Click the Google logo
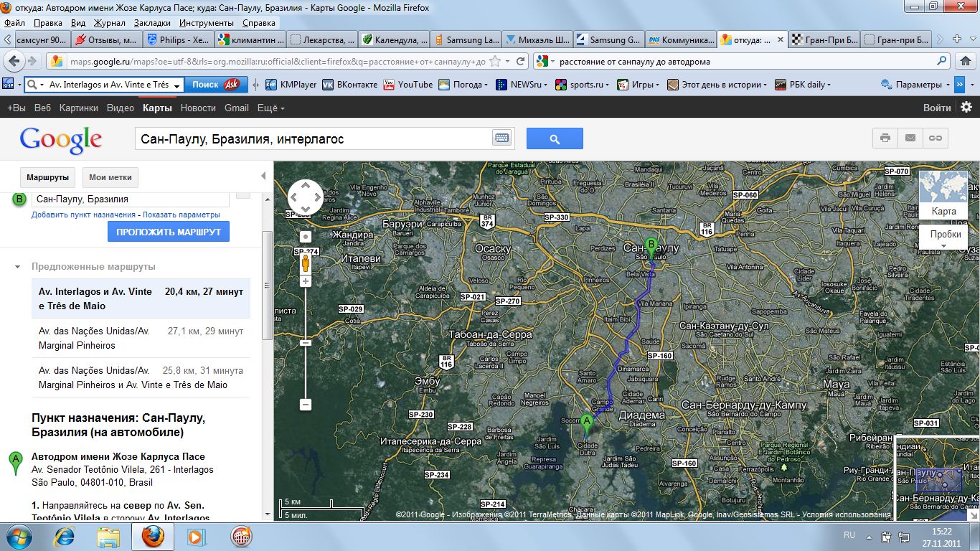Viewport: 980px width, 551px height. [61, 140]
